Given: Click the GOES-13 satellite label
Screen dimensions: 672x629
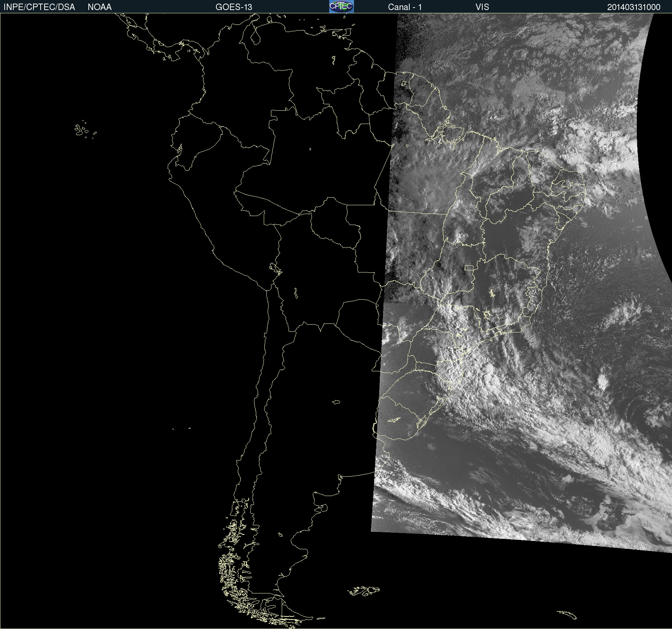Looking at the screenshot, I should [x=234, y=7].
